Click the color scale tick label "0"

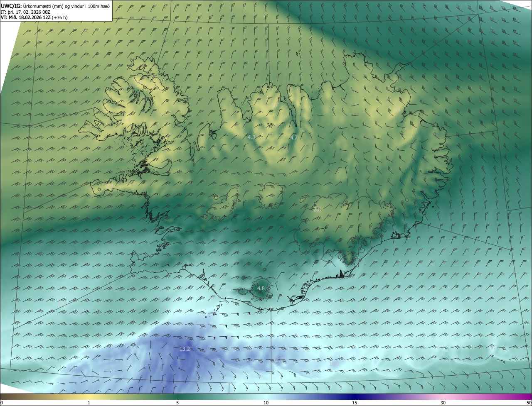click(2, 403)
